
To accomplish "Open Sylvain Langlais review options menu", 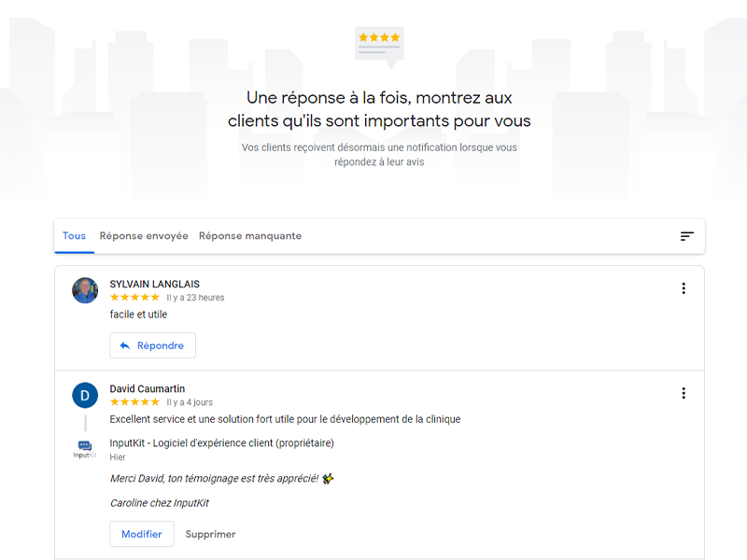I will pyautogui.click(x=684, y=288).
